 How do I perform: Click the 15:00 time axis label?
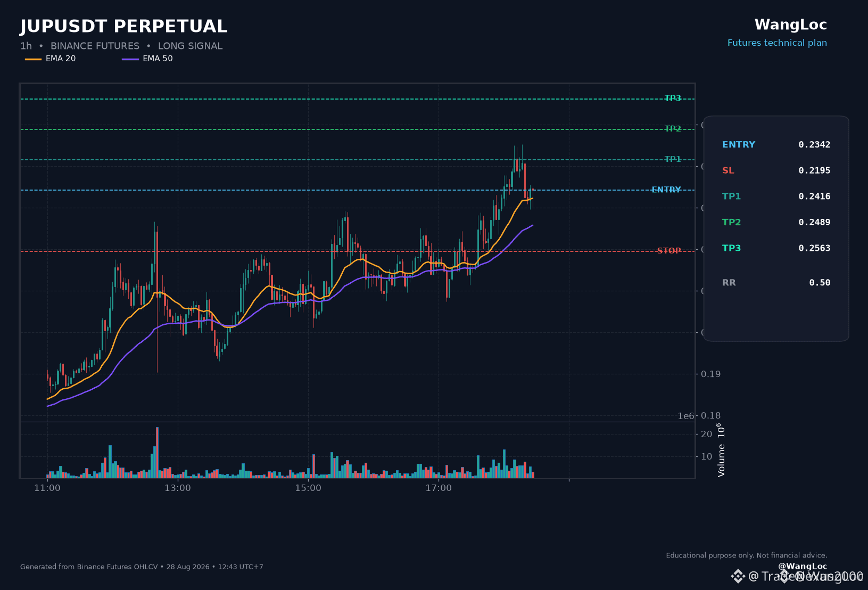point(308,488)
